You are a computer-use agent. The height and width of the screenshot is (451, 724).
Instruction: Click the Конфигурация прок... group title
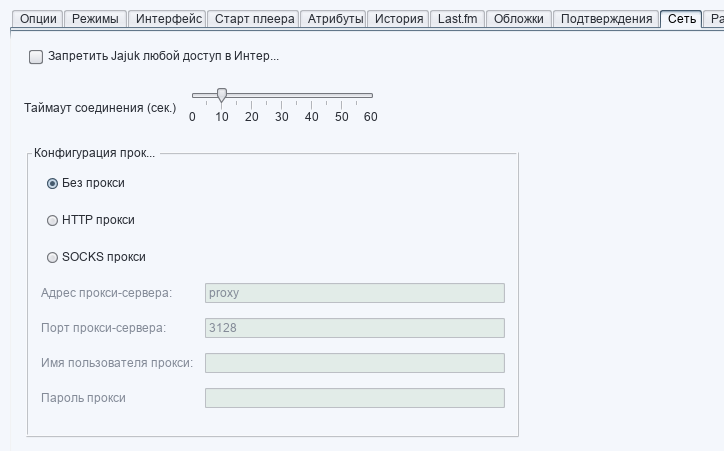[x=94, y=153]
